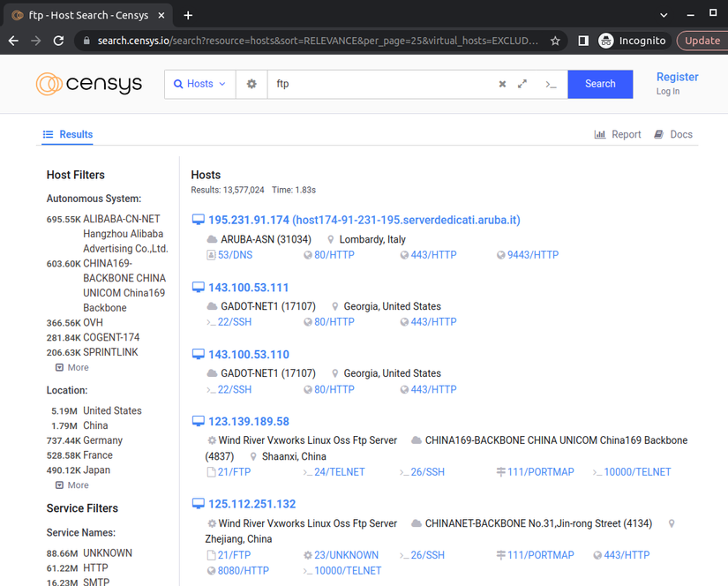Open the query terminal prompt icon
728x586 pixels.
tap(551, 85)
